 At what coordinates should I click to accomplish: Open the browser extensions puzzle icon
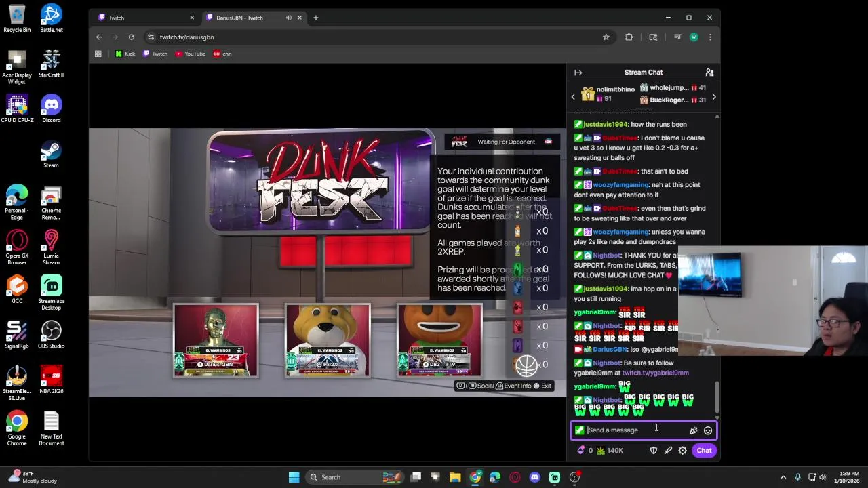click(629, 37)
